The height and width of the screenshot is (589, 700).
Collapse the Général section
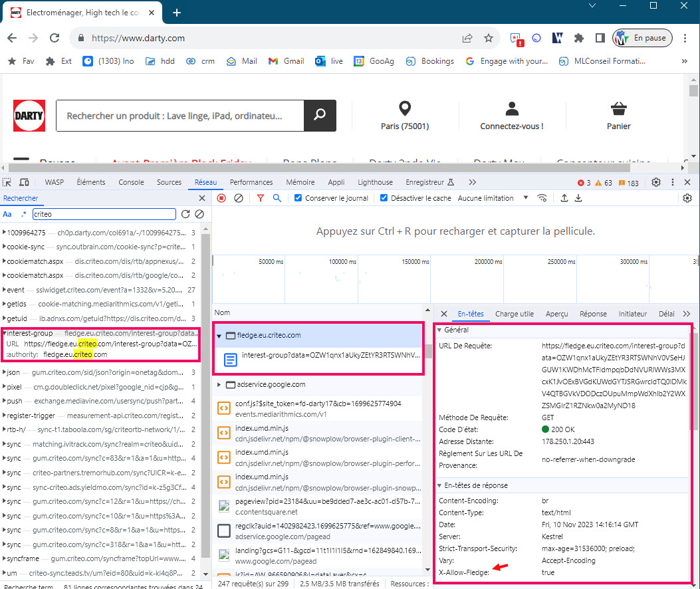click(439, 330)
